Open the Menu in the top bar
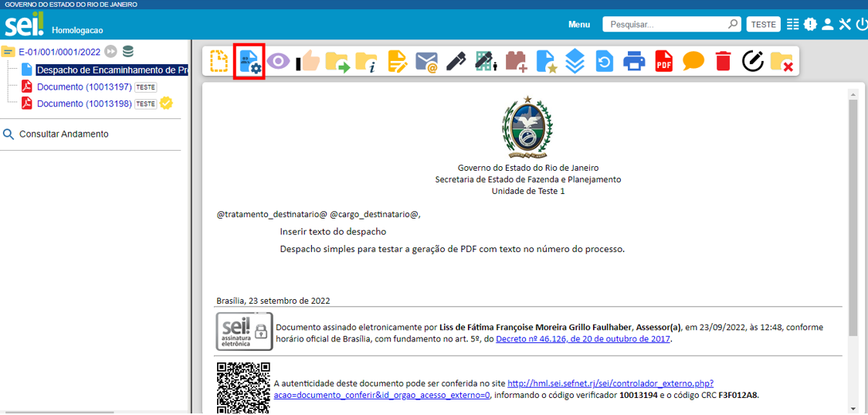 [x=579, y=25]
